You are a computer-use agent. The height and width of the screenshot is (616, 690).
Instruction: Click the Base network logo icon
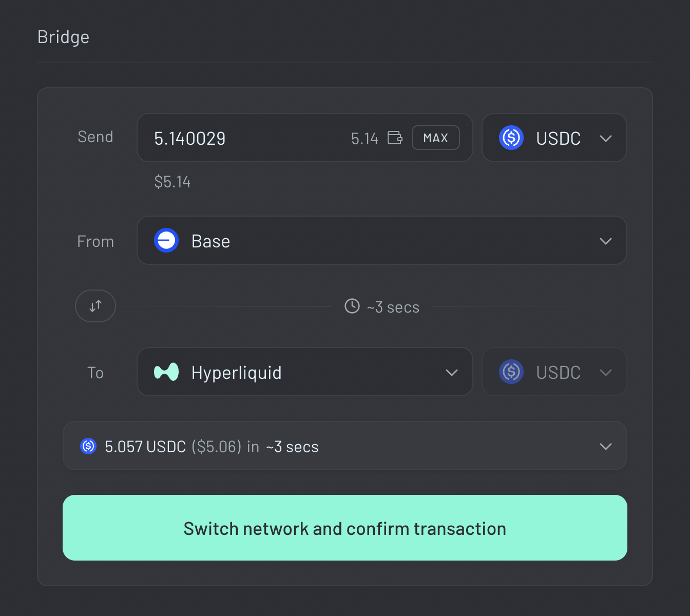coord(166,240)
